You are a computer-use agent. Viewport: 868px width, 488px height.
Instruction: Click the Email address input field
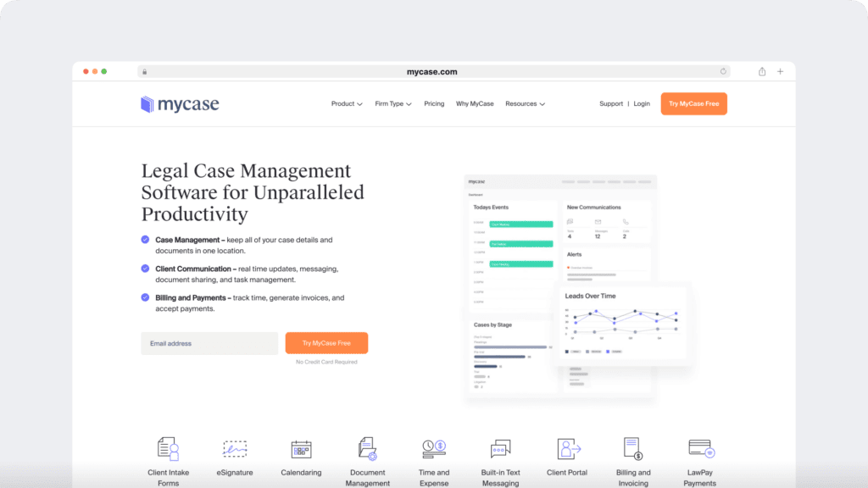[209, 343]
